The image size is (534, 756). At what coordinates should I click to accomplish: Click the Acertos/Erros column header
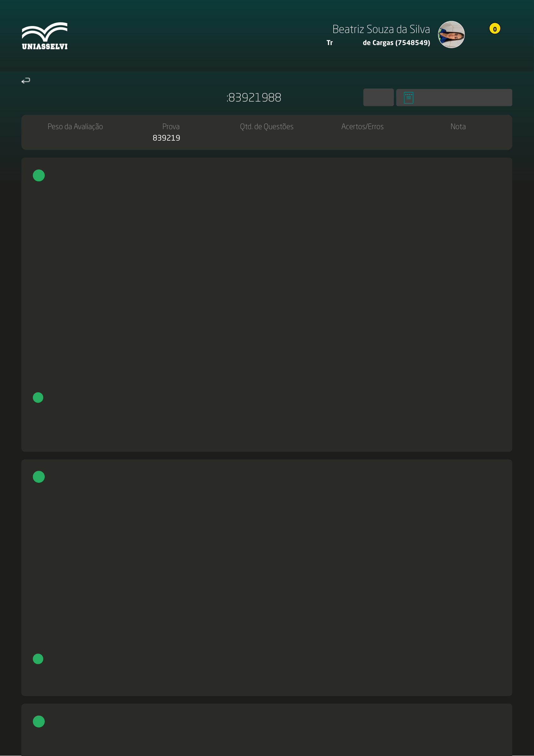pos(362,127)
